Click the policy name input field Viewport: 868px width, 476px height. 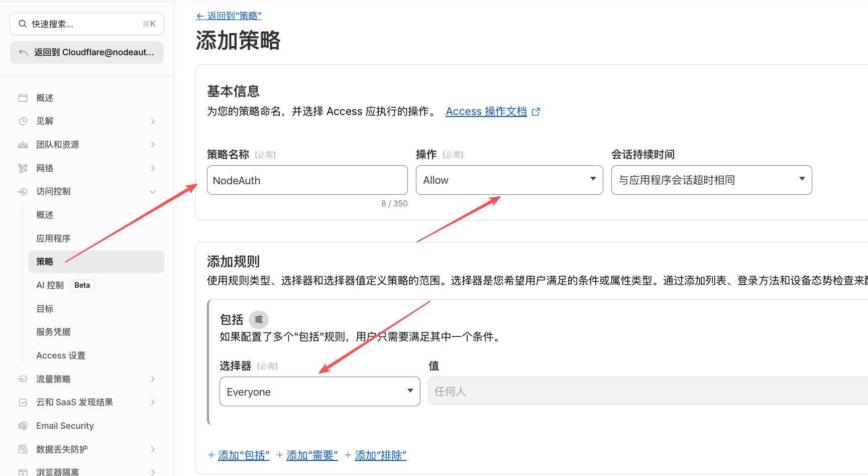pos(307,180)
